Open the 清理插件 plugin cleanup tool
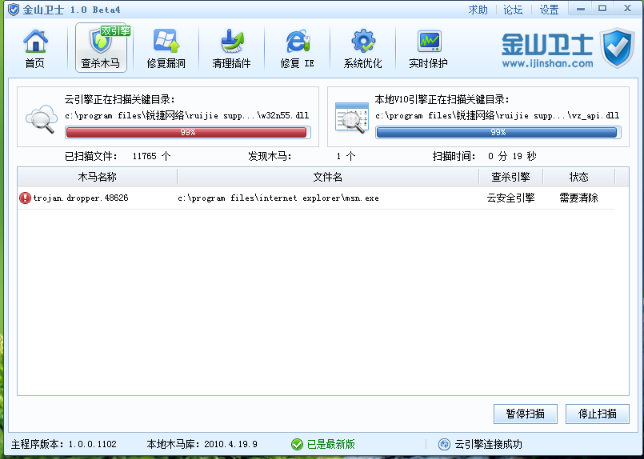 click(x=232, y=48)
